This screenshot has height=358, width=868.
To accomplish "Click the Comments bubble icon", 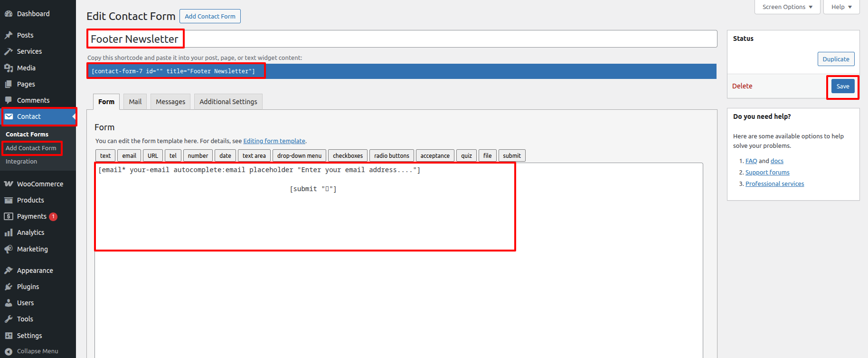I will 9,100.
